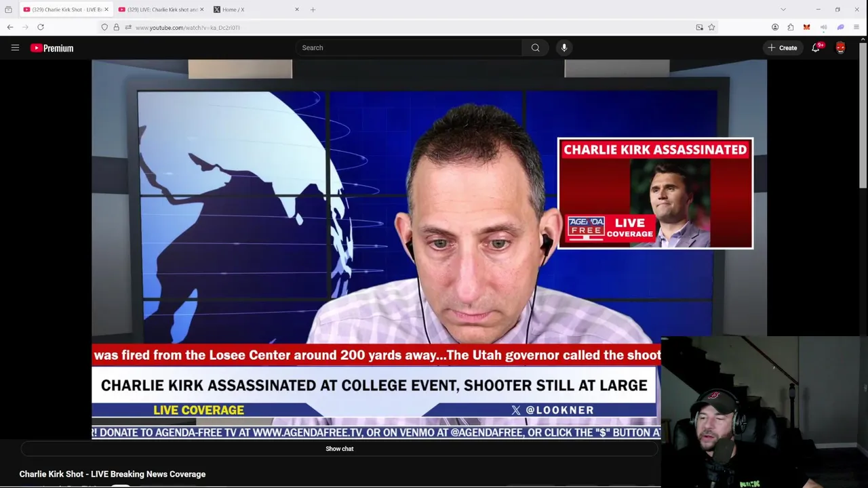
Task: Focus the YouTube Search input field
Action: [408, 47]
